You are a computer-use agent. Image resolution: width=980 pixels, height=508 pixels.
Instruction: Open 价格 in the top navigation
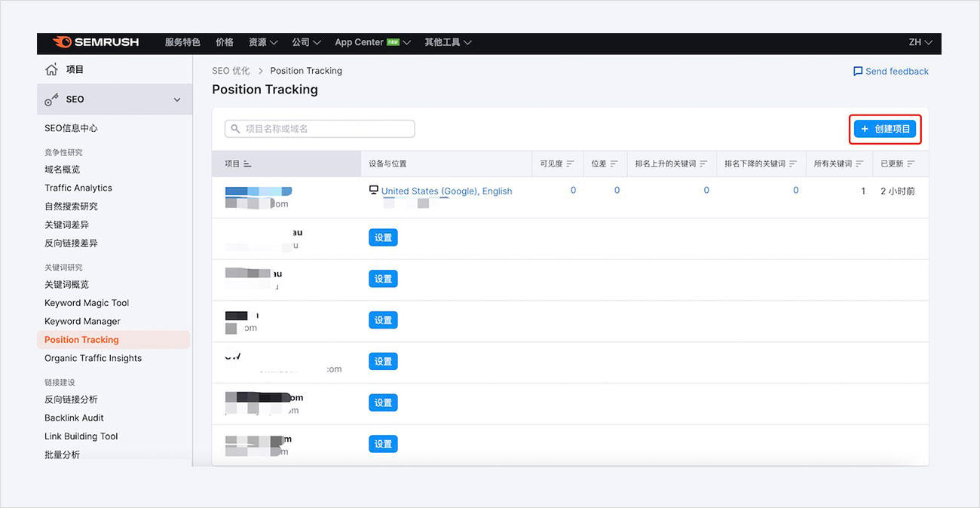tap(225, 42)
